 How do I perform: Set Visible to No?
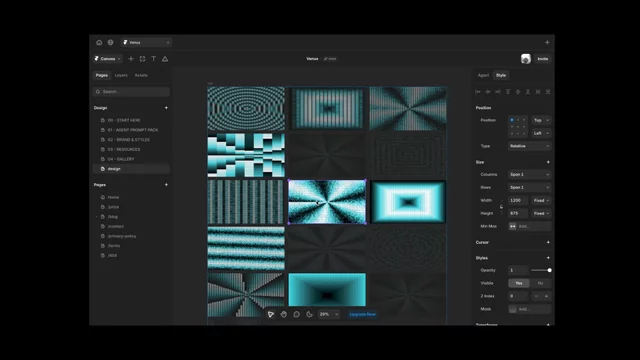click(540, 283)
